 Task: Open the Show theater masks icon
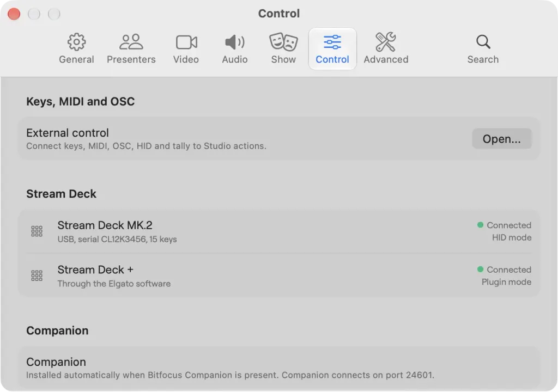click(283, 41)
